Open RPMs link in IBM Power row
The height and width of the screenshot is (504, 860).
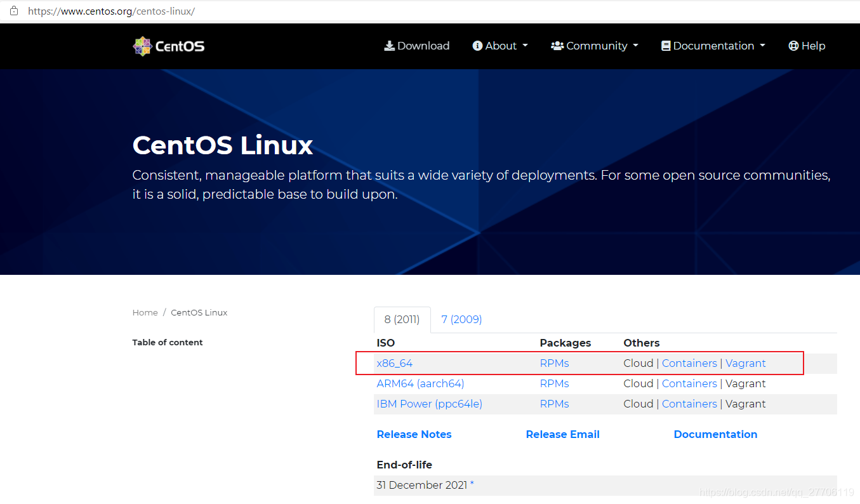point(554,404)
